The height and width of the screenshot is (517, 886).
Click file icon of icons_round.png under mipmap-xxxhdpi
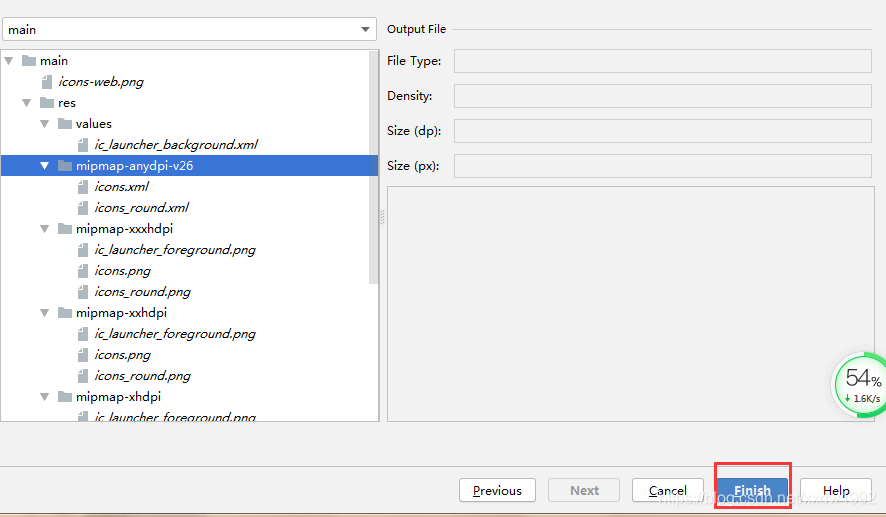pyautogui.click(x=83, y=292)
